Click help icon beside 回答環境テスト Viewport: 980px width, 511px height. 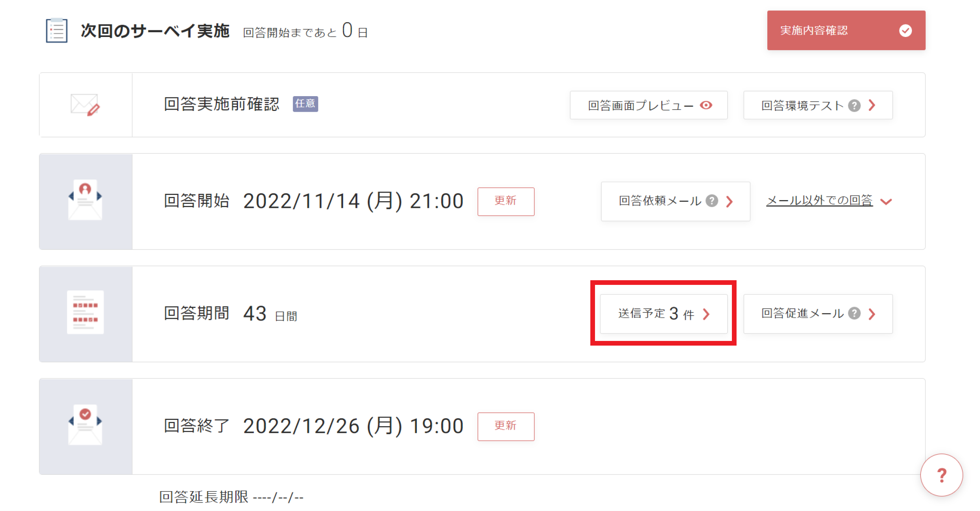tap(854, 105)
